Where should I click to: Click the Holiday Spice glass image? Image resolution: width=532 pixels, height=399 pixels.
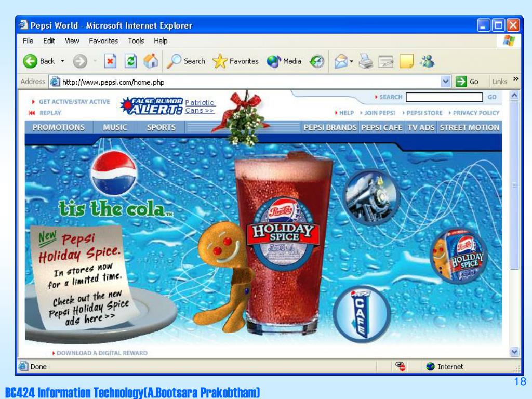click(x=284, y=243)
